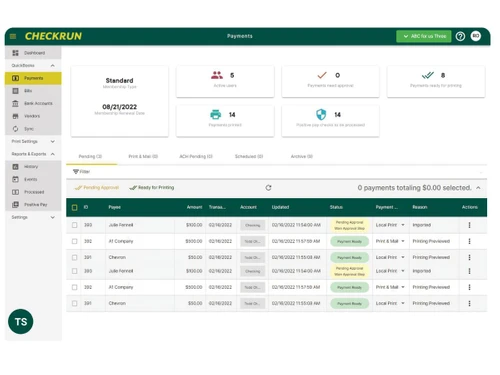This screenshot has height=375, width=500.
Task: Click the Ready for Printing button
Action: [152, 188]
